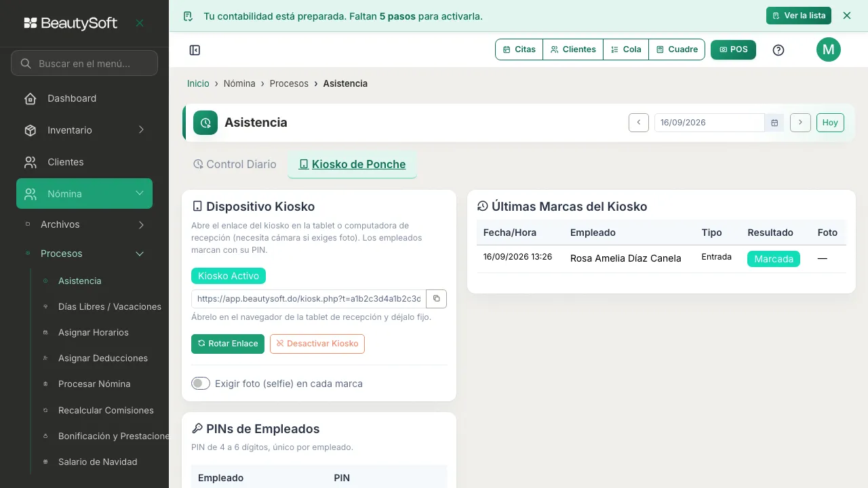Click the Dashboard home icon
Viewport: 868px width, 488px height.
[x=31, y=99]
